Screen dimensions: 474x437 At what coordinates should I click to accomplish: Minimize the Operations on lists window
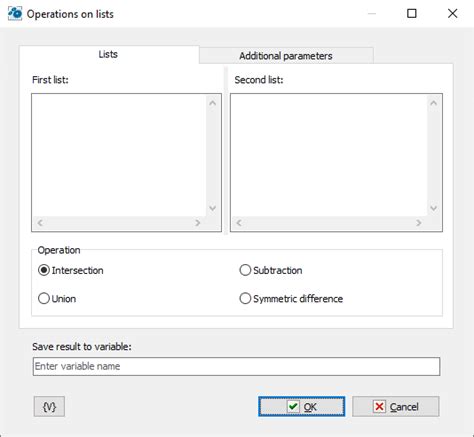(x=372, y=14)
